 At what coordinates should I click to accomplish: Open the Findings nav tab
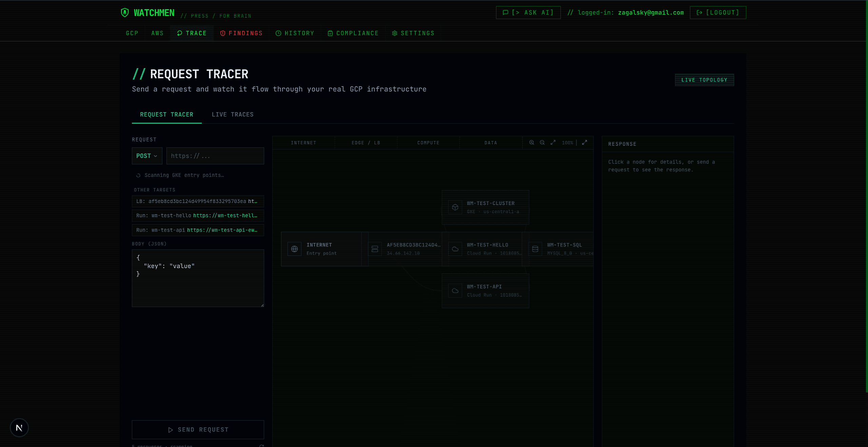241,33
